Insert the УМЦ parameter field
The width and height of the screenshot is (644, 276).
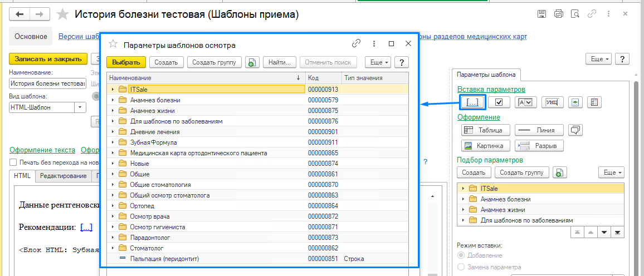click(x=553, y=102)
